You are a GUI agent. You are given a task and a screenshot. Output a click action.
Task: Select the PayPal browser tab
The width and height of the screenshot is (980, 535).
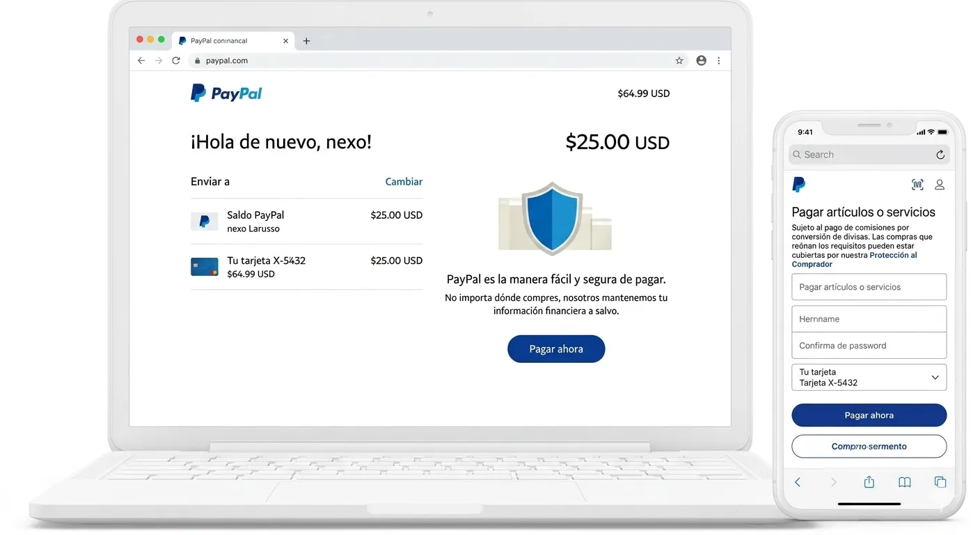point(233,41)
